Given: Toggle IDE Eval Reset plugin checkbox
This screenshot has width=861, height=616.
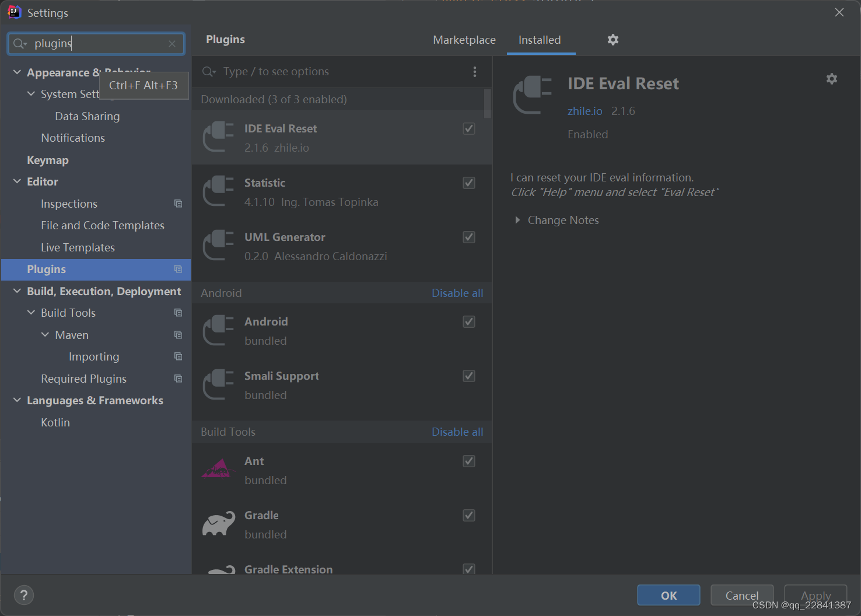Looking at the screenshot, I should (469, 128).
